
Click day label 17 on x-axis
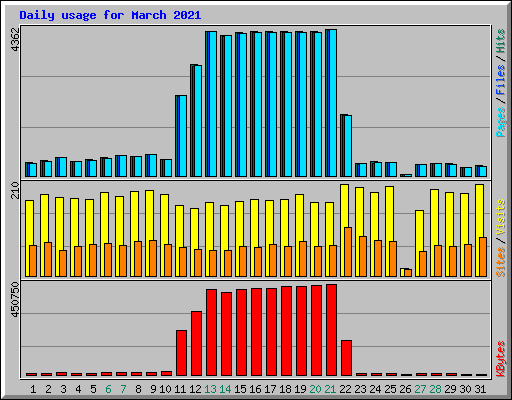click(x=270, y=389)
